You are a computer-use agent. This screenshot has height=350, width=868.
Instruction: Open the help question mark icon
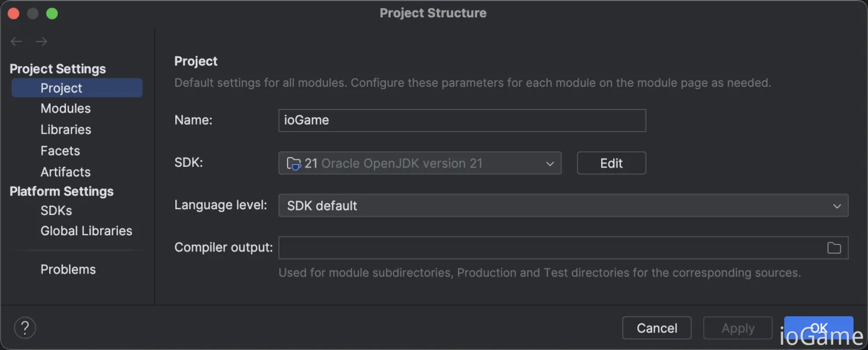click(25, 328)
